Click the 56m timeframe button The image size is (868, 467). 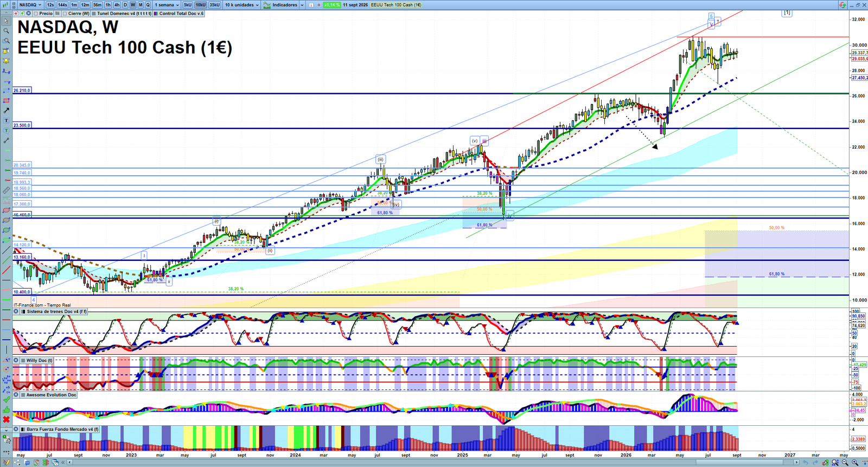(x=97, y=5)
